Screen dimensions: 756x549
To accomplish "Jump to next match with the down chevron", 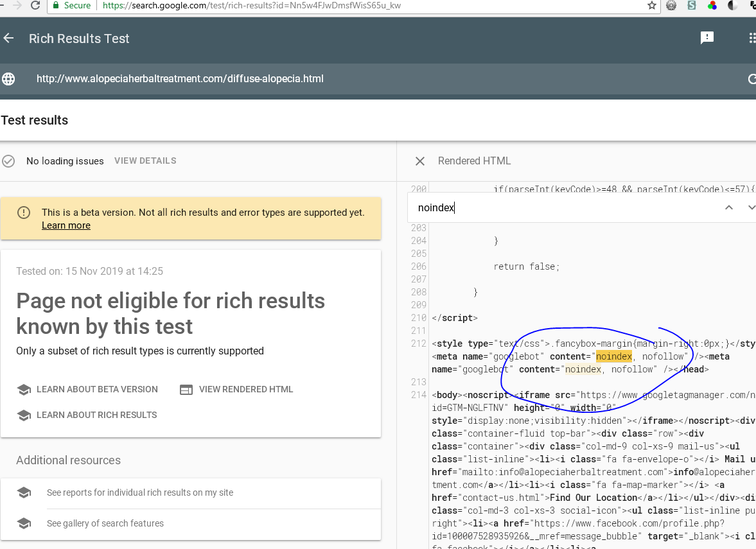I will click(x=750, y=207).
